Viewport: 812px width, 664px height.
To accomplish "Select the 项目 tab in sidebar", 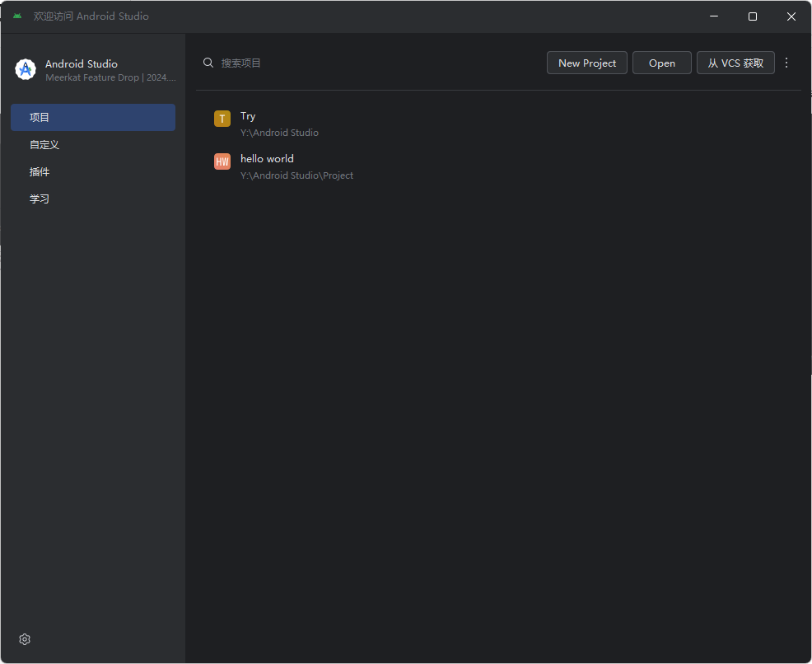I will pos(93,117).
